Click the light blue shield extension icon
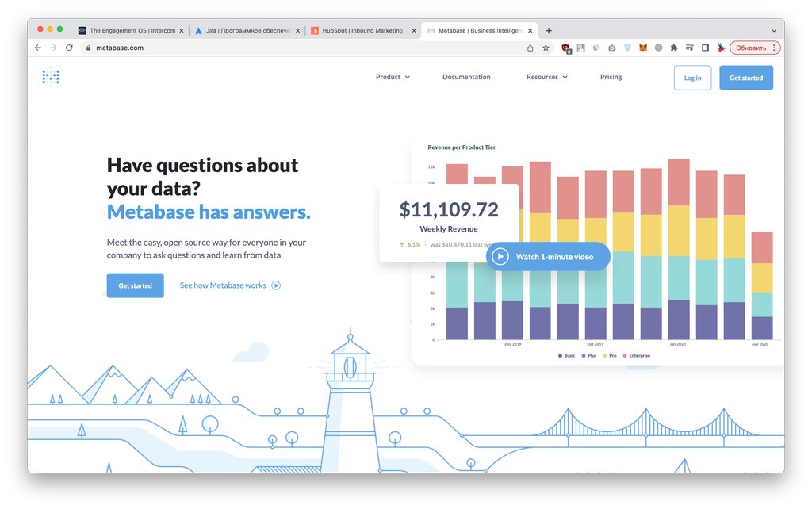The height and width of the screenshot is (509, 812). click(628, 48)
